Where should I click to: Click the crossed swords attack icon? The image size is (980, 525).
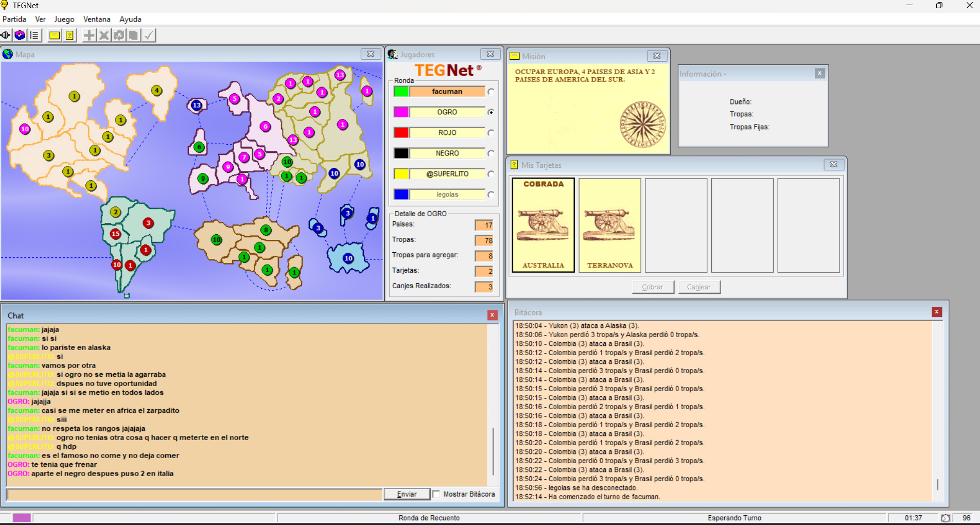104,35
